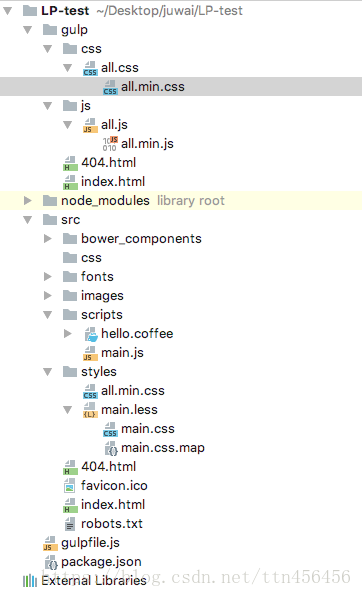The image size is (362, 597).
Task: Click the External Libraries bars icon
Action: coord(30,581)
